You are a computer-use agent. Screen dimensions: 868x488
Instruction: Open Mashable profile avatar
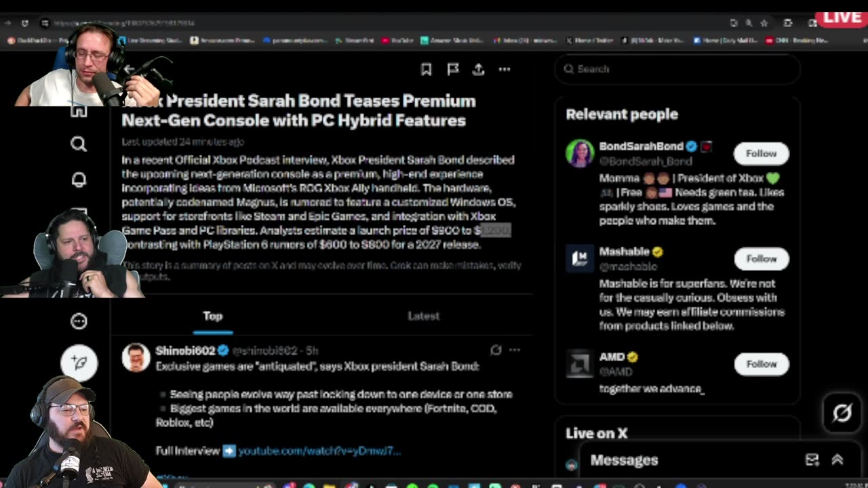click(580, 258)
